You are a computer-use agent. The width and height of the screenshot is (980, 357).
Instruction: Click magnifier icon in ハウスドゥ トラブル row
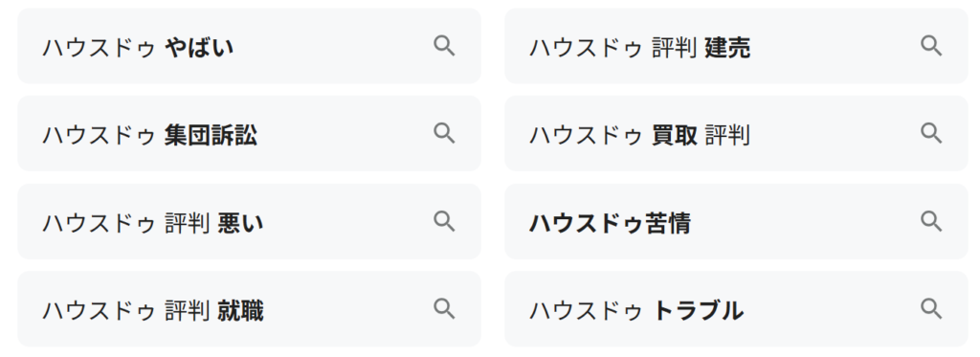(x=931, y=309)
